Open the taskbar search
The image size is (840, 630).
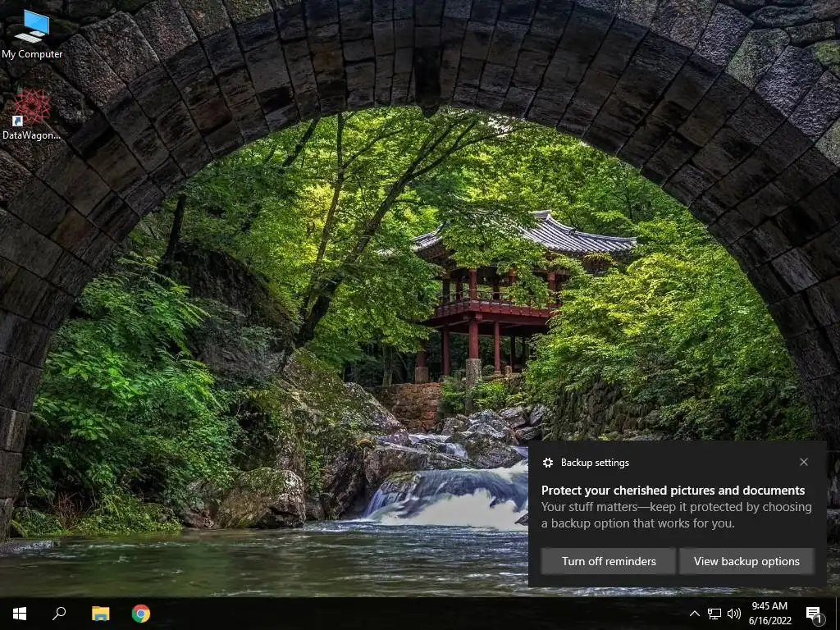(x=59, y=614)
